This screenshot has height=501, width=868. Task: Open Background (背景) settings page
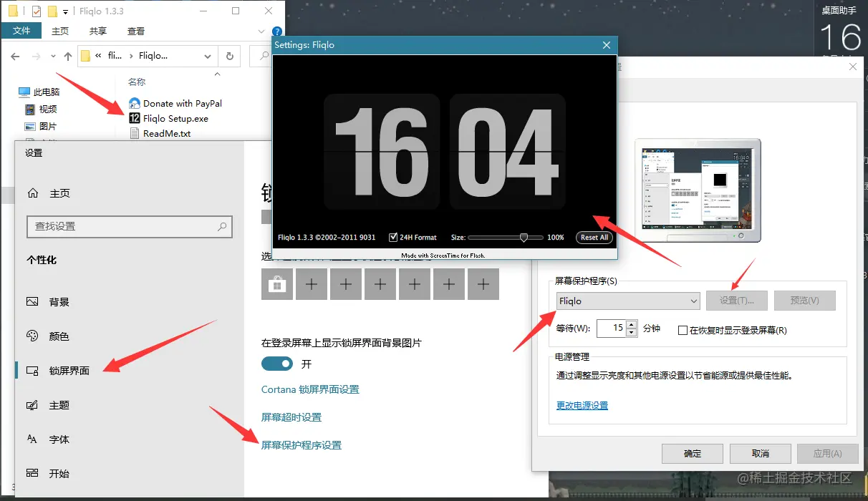[x=49, y=302]
